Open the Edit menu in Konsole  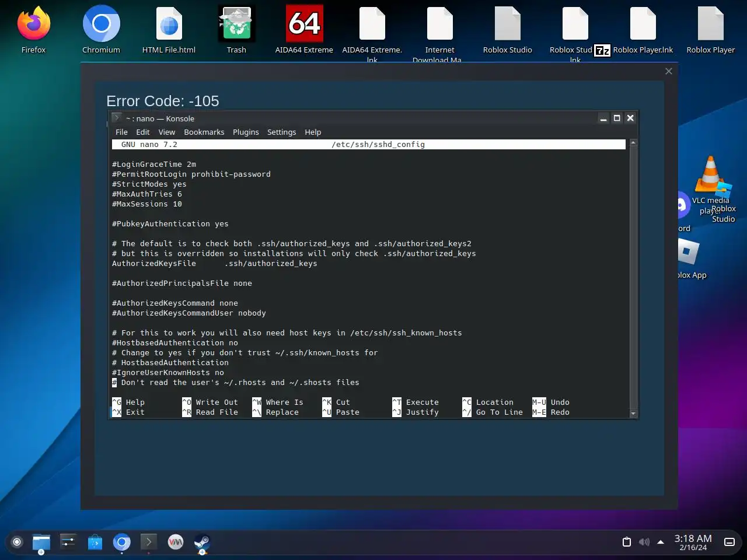tap(143, 132)
